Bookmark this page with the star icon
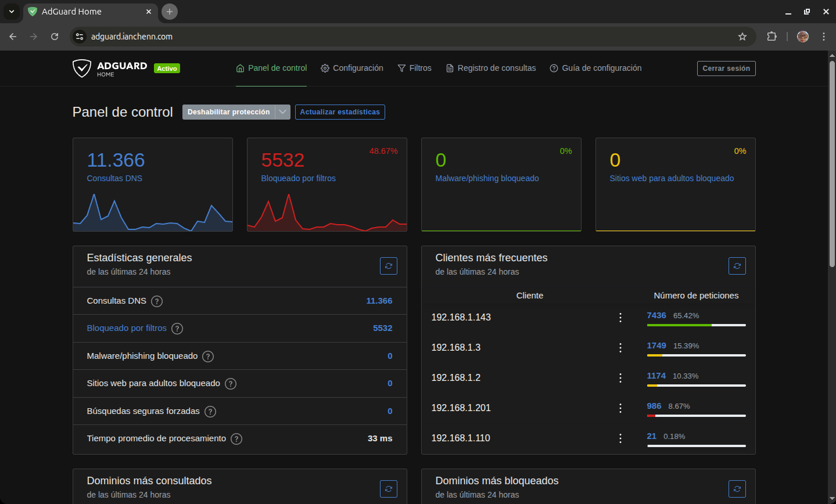Screen dimensions: 836x504 click(742, 37)
